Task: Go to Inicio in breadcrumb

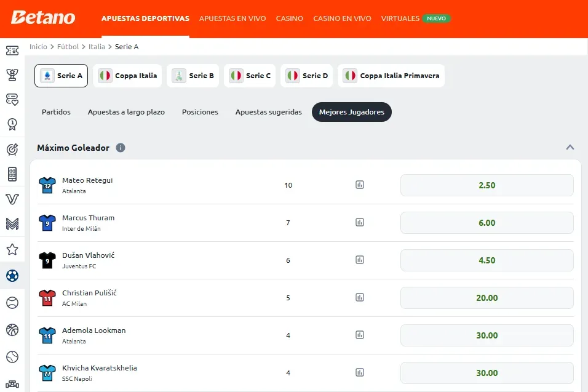Action: coord(38,47)
